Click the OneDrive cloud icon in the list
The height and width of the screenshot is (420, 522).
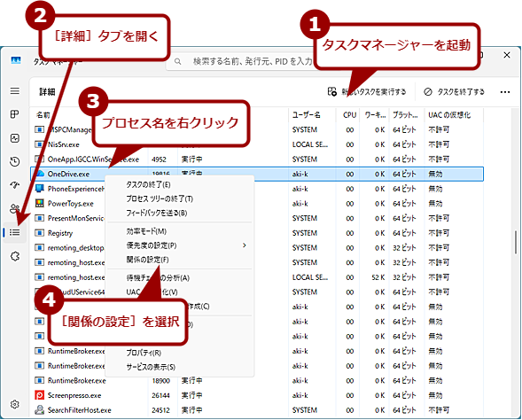[x=40, y=174]
